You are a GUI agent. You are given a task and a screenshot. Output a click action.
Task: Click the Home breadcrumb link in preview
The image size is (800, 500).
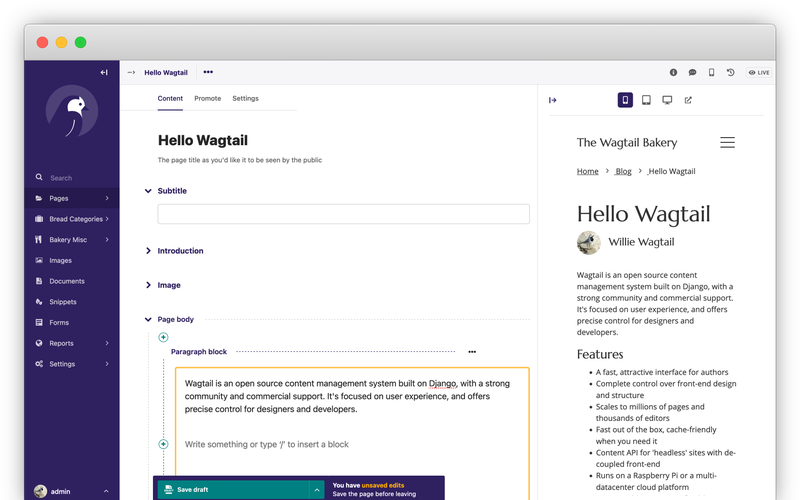point(588,171)
